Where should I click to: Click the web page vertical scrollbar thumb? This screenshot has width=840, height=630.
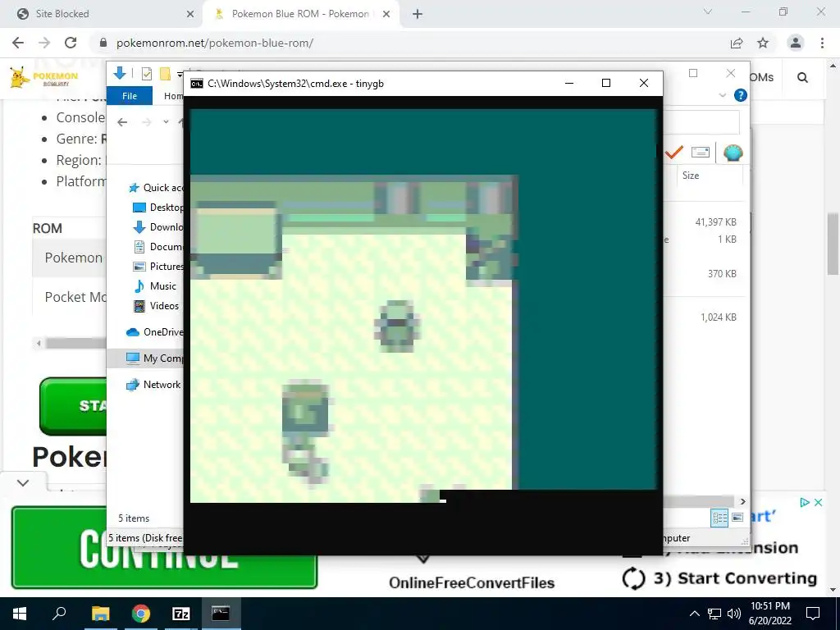(833, 244)
